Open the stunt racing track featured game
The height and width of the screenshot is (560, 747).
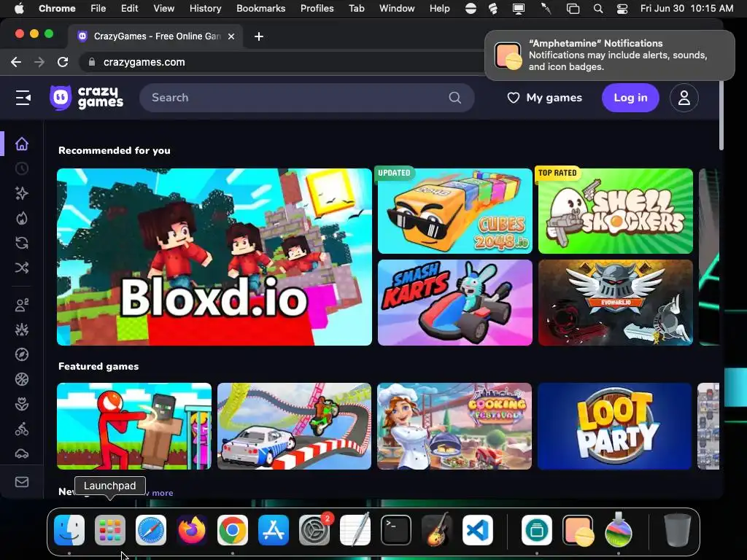pyautogui.click(x=295, y=426)
